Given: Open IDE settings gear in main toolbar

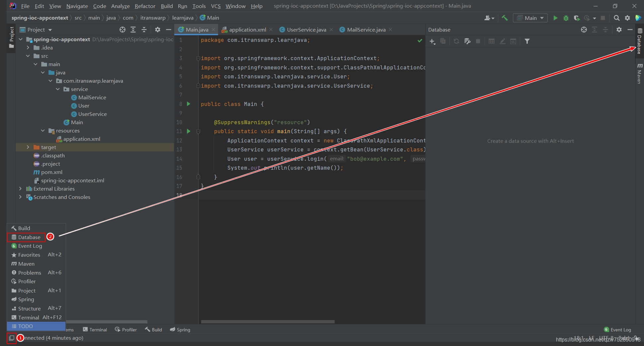Looking at the screenshot, I should (627, 18).
